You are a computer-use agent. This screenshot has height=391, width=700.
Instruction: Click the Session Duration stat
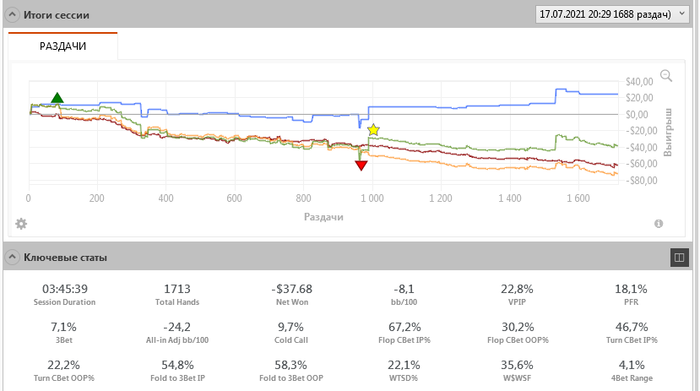65,295
